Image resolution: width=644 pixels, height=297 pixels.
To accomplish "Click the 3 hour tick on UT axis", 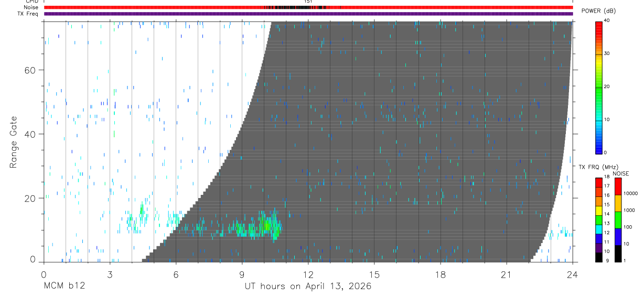I will click(110, 274).
